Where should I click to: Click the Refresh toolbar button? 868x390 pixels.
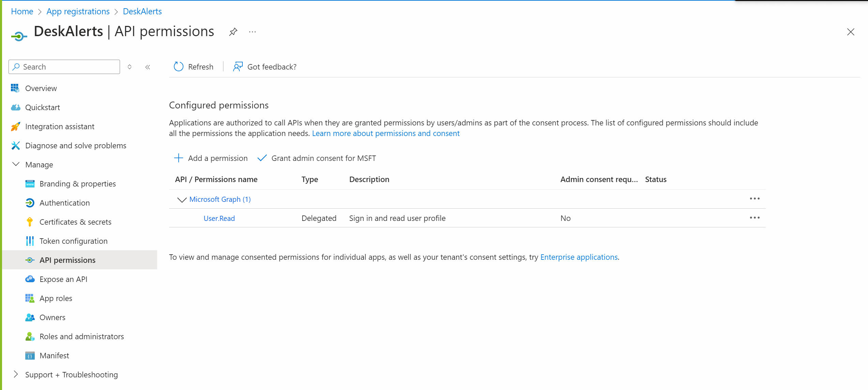click(194, 67)
